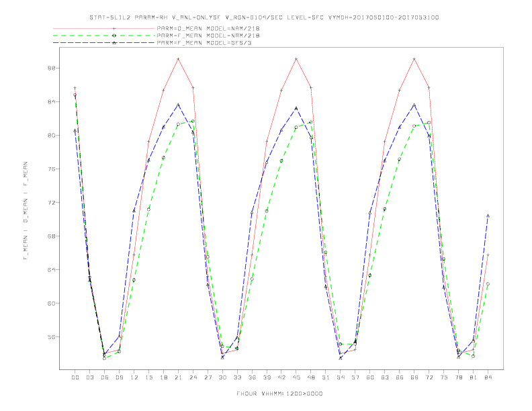Viewport: 532px width, 411px height.
Task: Click x-axis forecast hour label 21
Action: (179, 377)
